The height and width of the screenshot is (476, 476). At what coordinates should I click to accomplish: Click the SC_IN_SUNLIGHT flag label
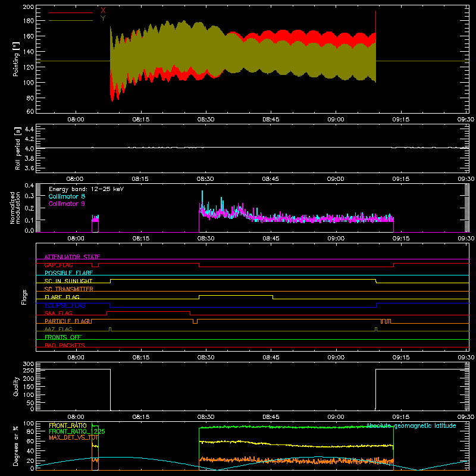coord(68,281)
